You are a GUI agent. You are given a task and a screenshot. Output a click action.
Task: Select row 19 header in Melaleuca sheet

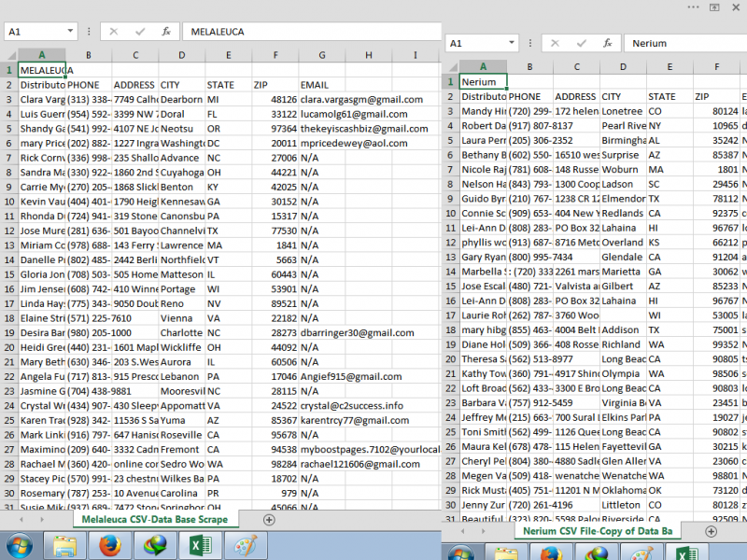point(9,333)
